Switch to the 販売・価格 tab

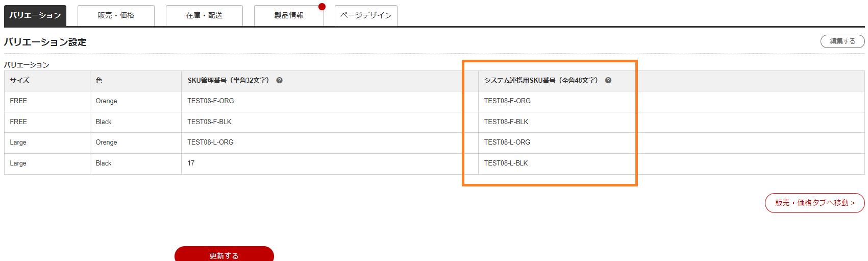tap(116, 15)
